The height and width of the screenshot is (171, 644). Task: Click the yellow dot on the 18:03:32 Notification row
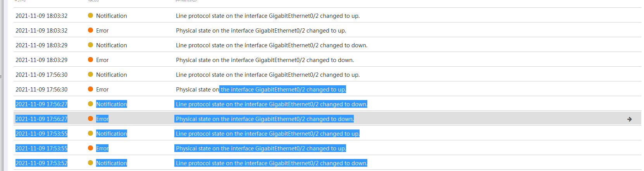pos(90,16)
